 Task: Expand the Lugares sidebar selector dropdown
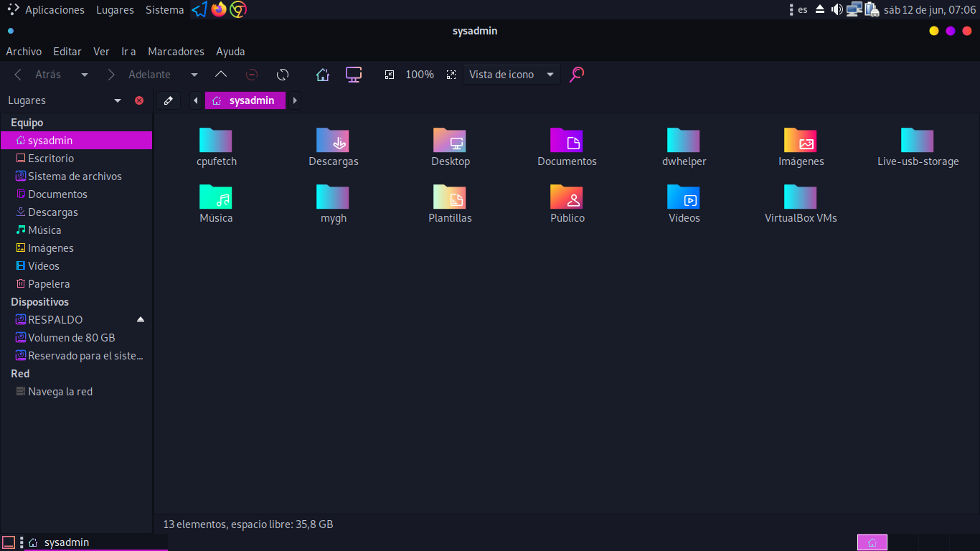click(118, 100)
